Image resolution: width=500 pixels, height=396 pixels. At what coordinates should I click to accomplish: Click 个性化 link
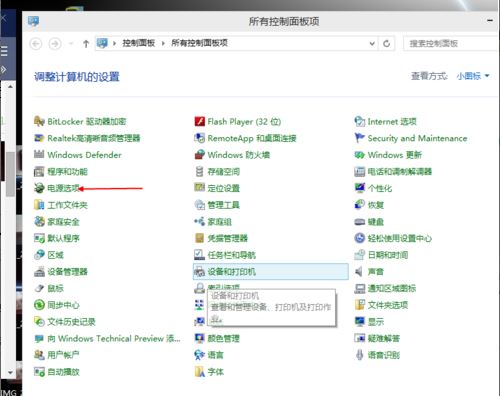point(380,188)
